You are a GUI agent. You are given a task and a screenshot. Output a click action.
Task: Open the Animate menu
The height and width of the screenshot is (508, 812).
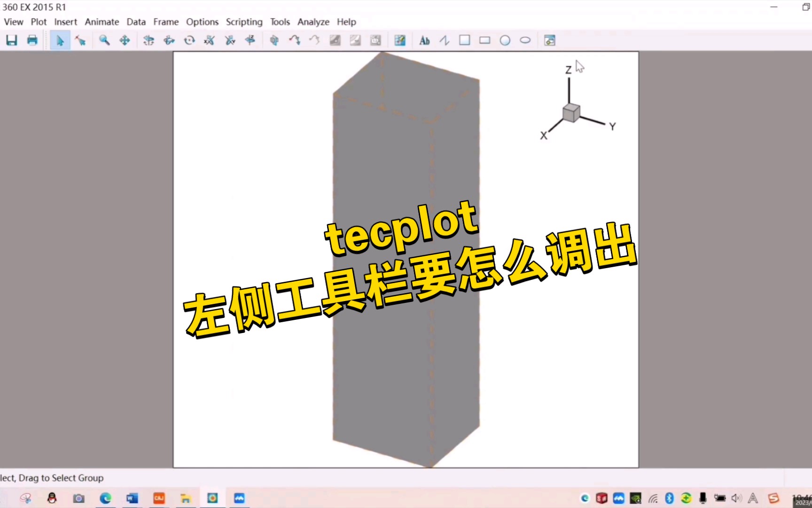102,22
